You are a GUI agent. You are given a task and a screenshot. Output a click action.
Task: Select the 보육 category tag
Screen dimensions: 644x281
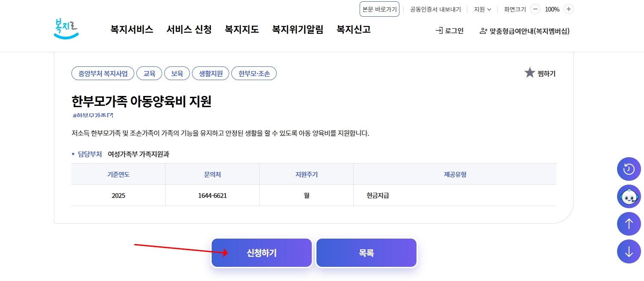177,73
